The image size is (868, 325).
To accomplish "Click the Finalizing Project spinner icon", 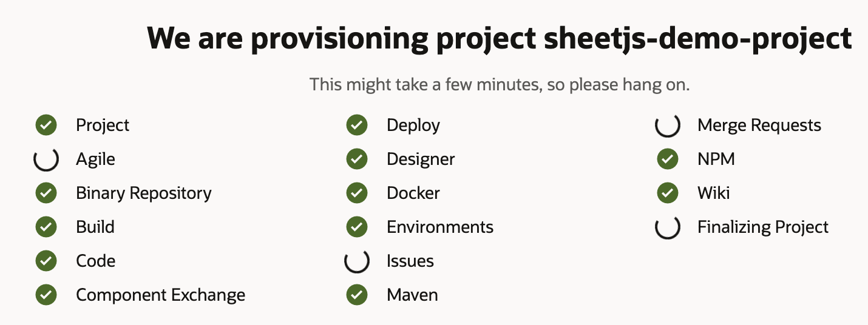I will [x=668, y=227].
